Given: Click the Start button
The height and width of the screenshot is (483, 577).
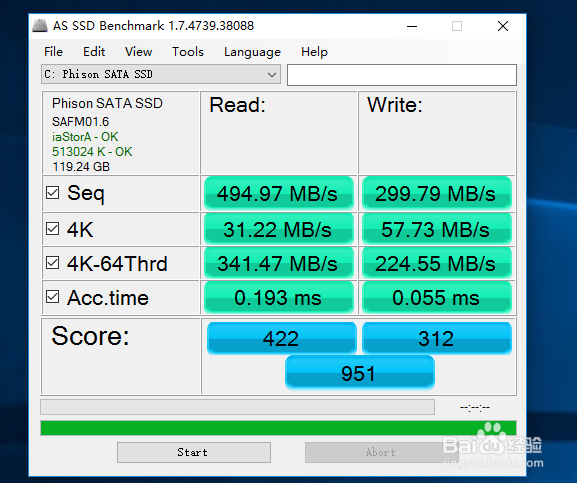Looking at the screenshot, I should (x=194, y=452).
